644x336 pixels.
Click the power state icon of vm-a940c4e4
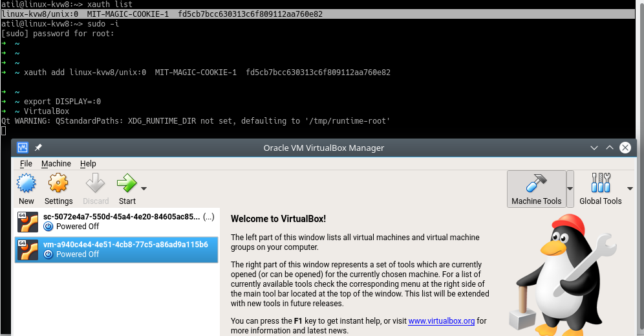pos(48,254)
